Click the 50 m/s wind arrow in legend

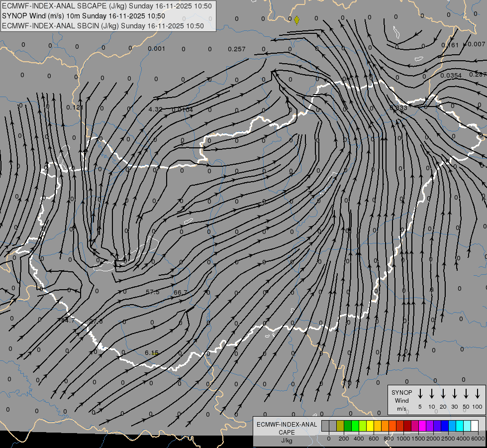466,393
